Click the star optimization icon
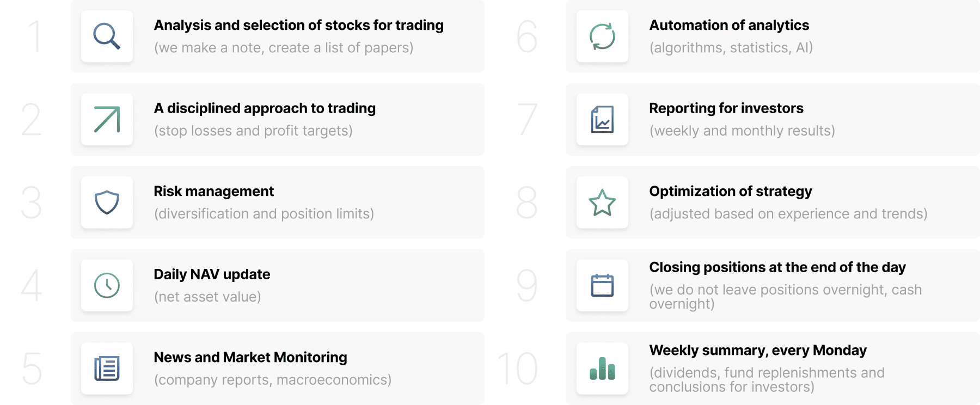This screenshot has width=980, height=405. (x=602, y=202)
